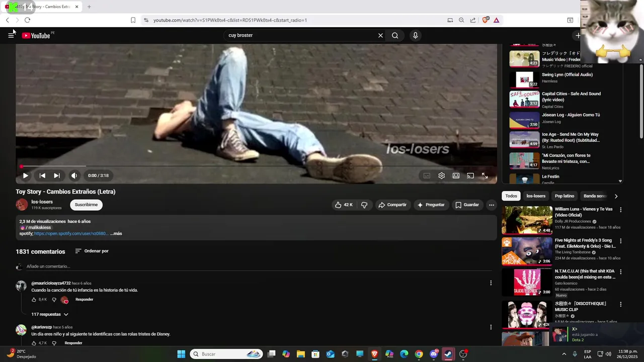The image size is (644, 362).
Task: Save the video with the Guardar button
Action: 467,205
